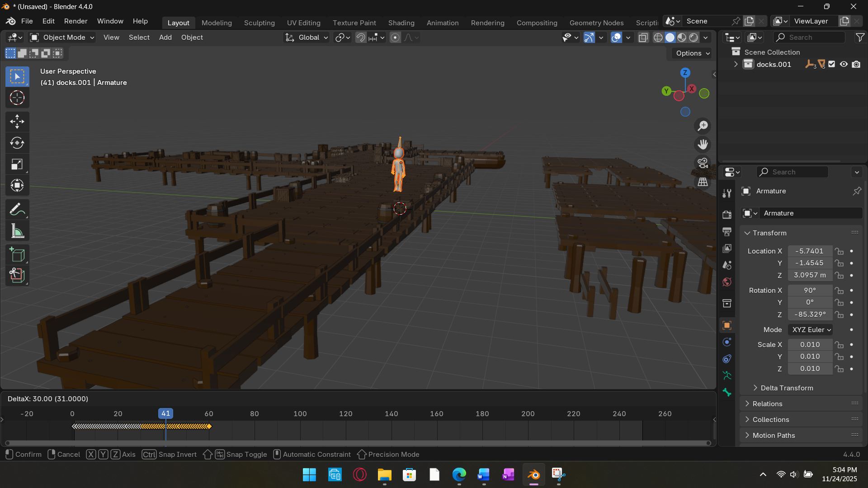Choose the Rotate tool in toolbar

tap(17, 143)
